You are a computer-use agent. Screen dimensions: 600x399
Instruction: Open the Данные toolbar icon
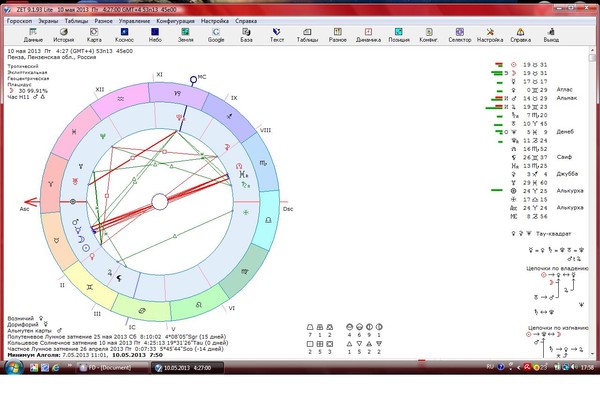[x=33, y=35]
